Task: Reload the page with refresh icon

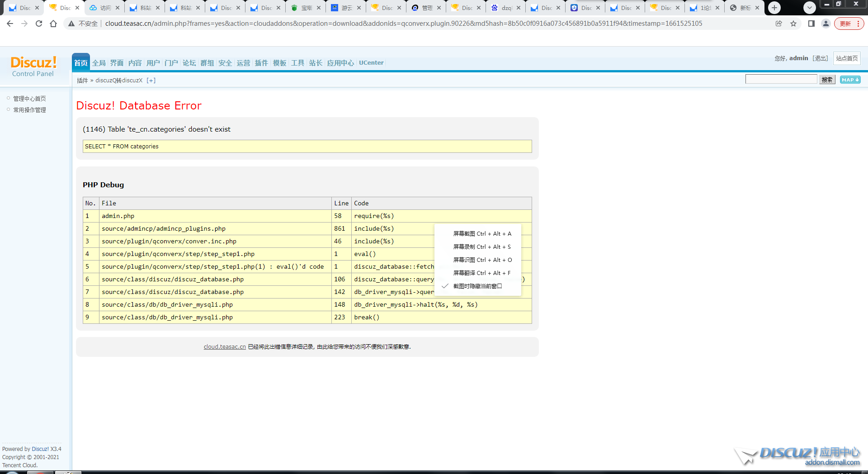Action: (x=39, y=24)
